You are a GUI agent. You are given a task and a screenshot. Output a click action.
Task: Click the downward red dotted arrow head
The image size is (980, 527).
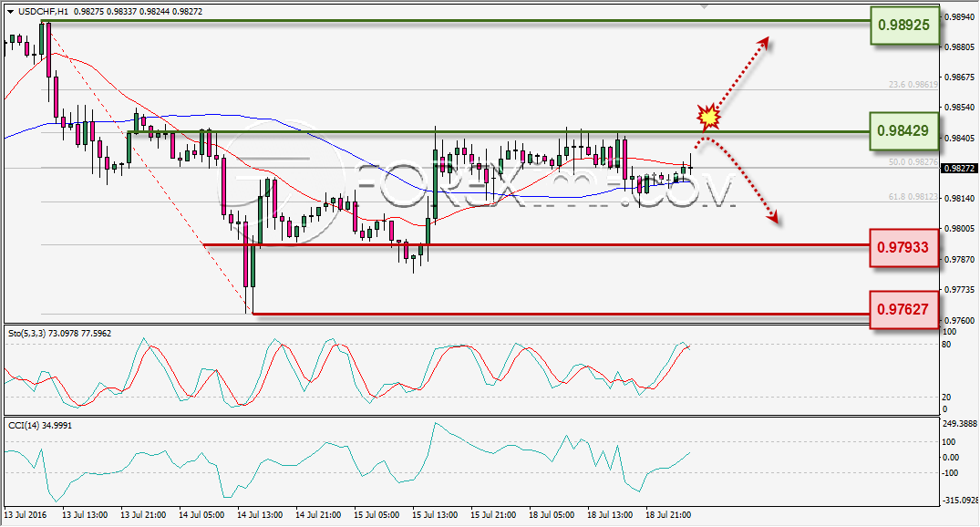pyautogui.click(x=772, y=217)
